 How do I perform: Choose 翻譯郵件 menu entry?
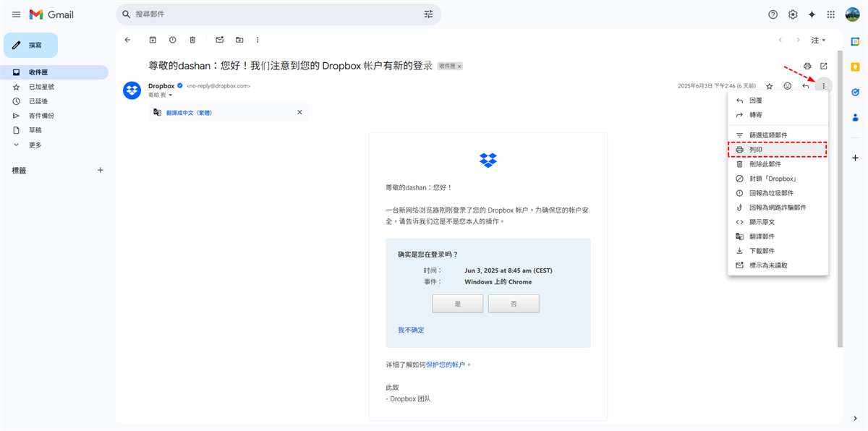[778, 236]
